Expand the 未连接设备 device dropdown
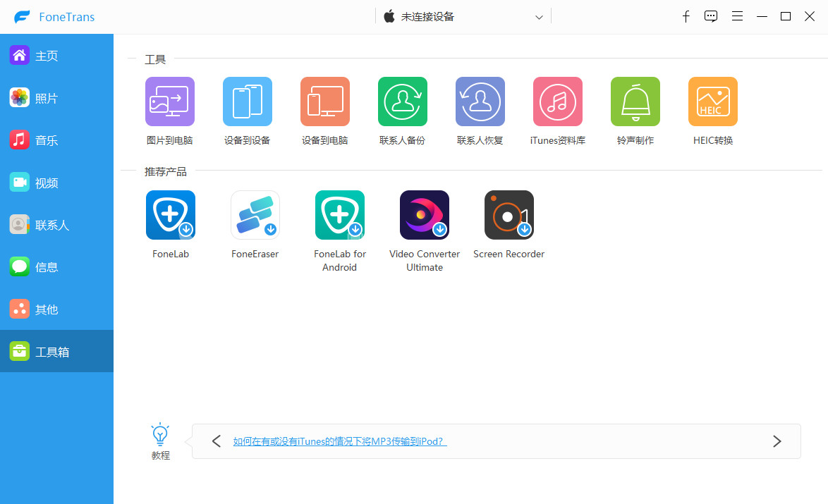This screenshot has width=828, height=504. pos(463,16)
